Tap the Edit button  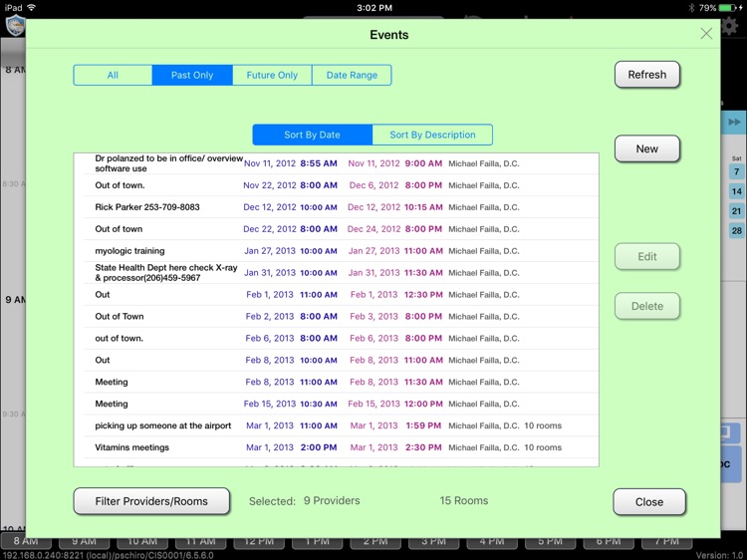pos(647,257)
